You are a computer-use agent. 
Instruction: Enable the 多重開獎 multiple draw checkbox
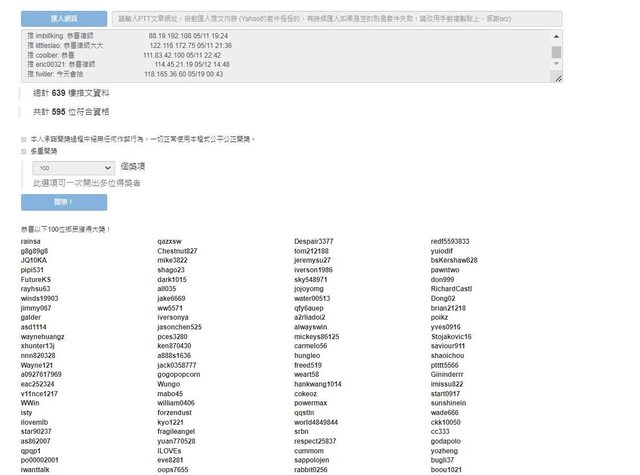coord(24,152)
